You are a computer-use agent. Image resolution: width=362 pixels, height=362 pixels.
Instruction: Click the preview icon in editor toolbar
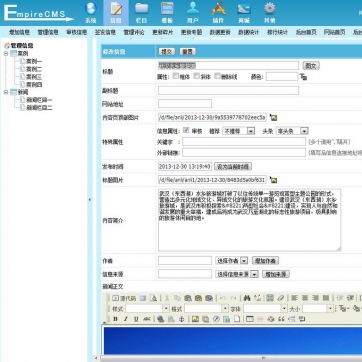tap(153, 298)
